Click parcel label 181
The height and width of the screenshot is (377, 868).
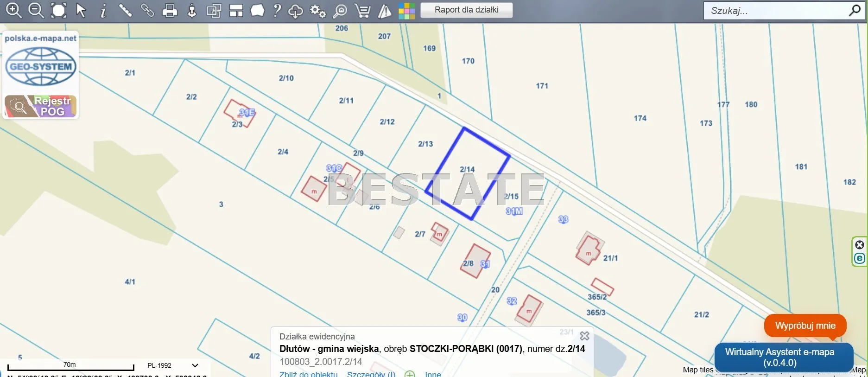tap(801, 166)
